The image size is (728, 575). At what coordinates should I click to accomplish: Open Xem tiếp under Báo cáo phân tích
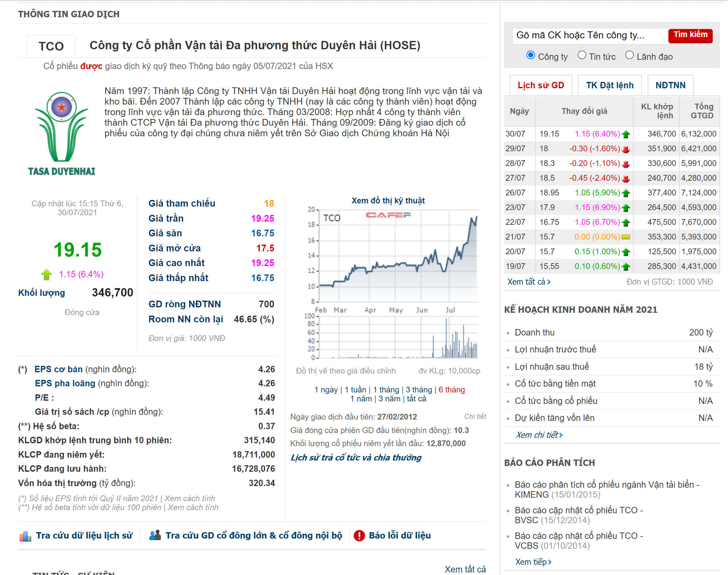[x=533, y=562]
